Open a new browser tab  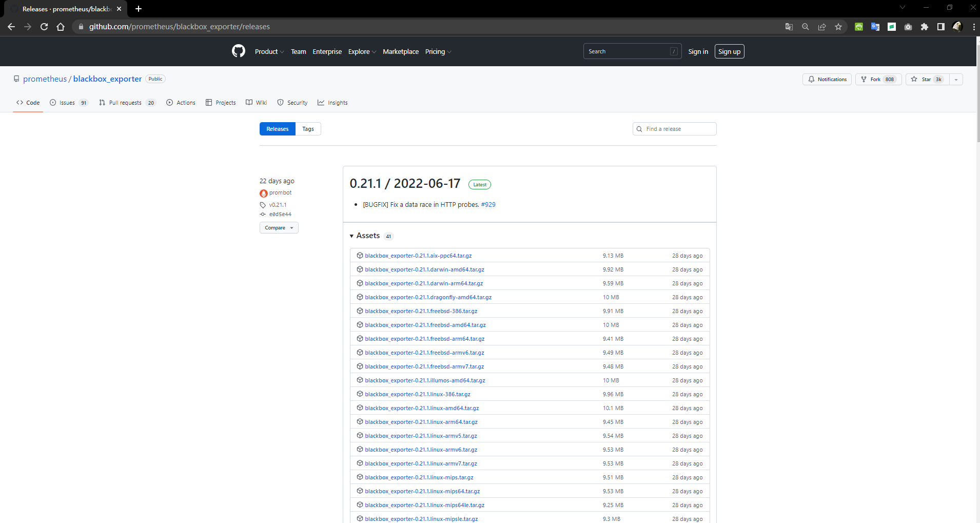[x=139, y=9]
